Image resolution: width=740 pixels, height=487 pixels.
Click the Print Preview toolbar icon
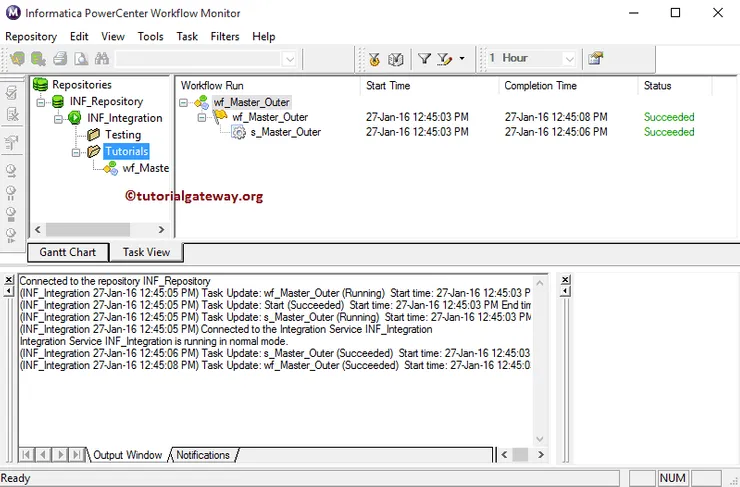[81, 59]
